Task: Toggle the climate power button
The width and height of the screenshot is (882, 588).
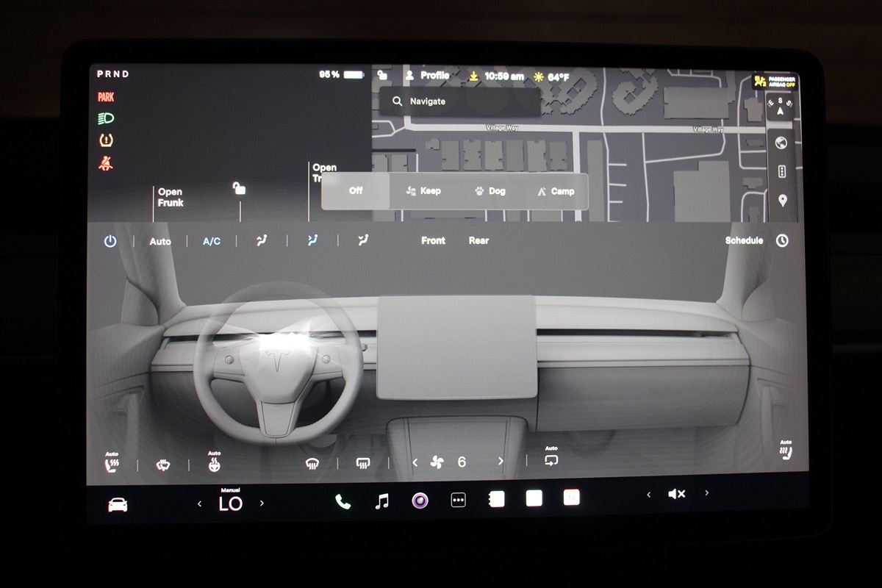Action: [x=110, y=241]
